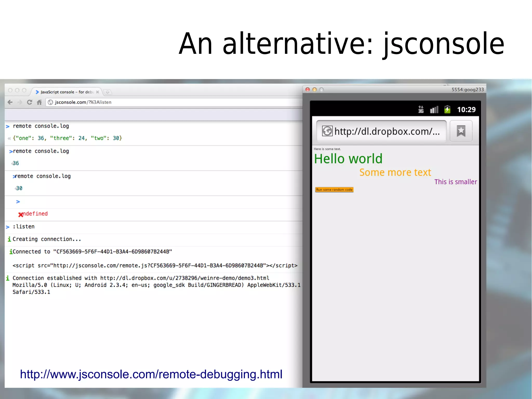Click the first remote console.log entry
The image size is (532, 399).
click(x=41, y=126)
